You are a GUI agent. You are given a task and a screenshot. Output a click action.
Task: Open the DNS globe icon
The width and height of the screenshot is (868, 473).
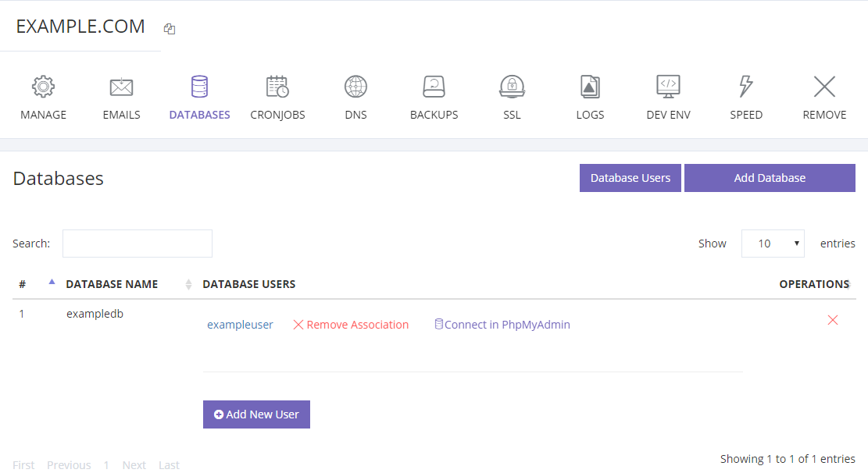click(355, 87)
